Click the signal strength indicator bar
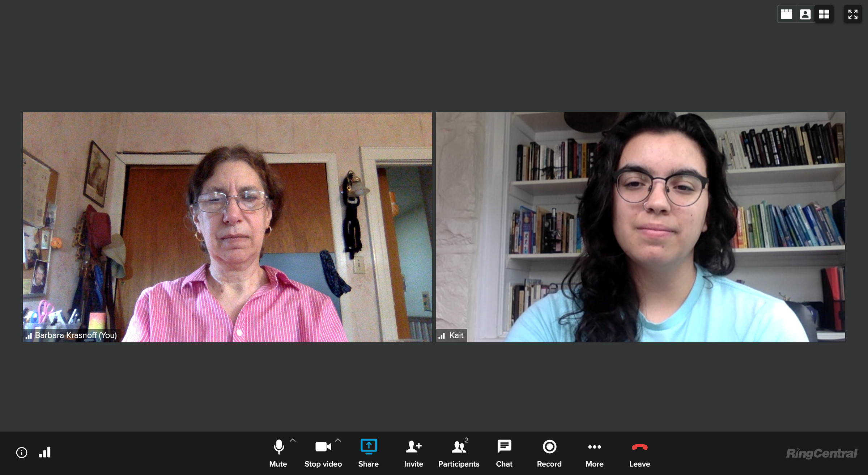 pos(45,453)
